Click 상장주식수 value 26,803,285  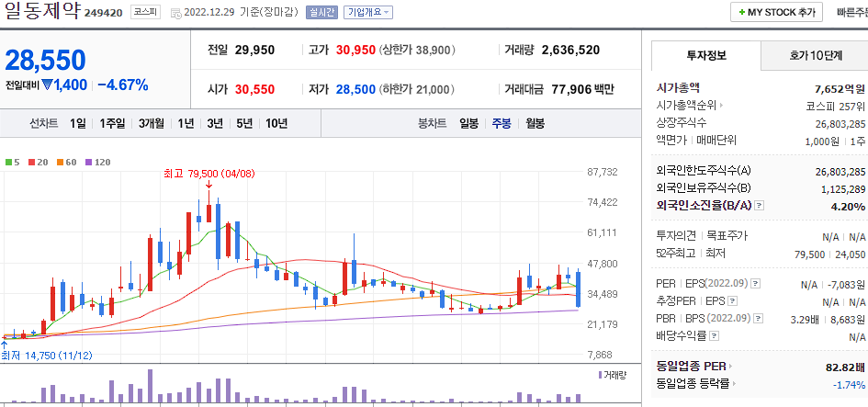click(x=840, y=124)
